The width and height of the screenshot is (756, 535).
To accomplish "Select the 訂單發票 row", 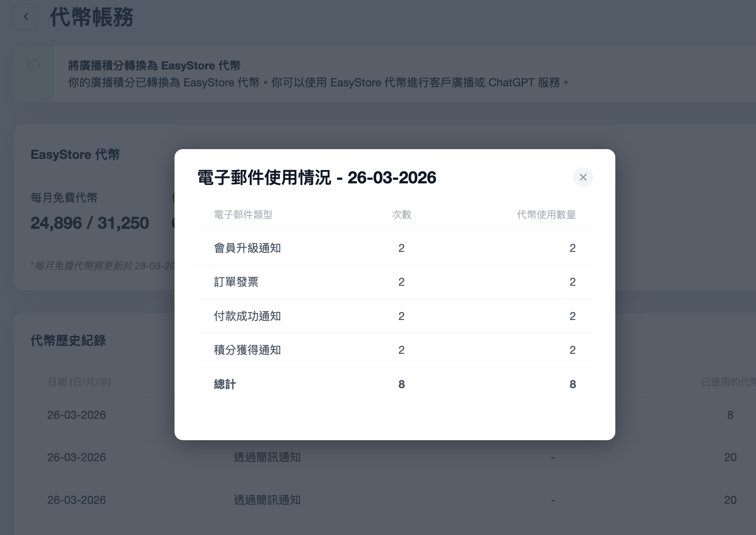I will [x=236, y=282].
